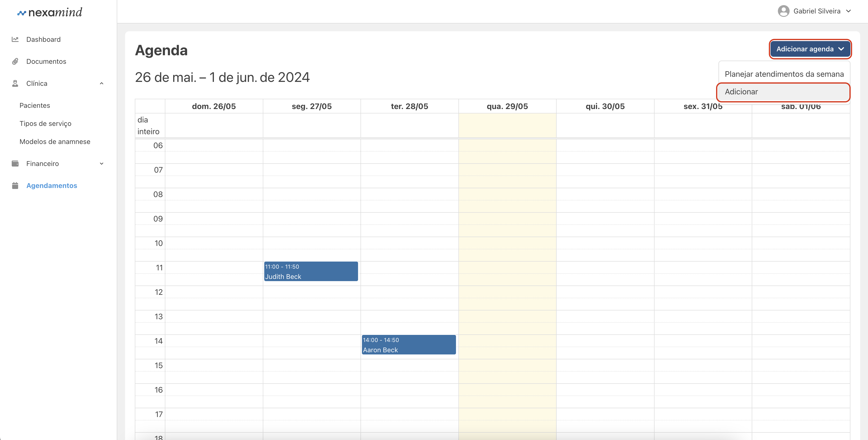This screenshot has height=440, width=868.
Task: Collapse the Clínica submenu chevron
Action: point(101,83)
